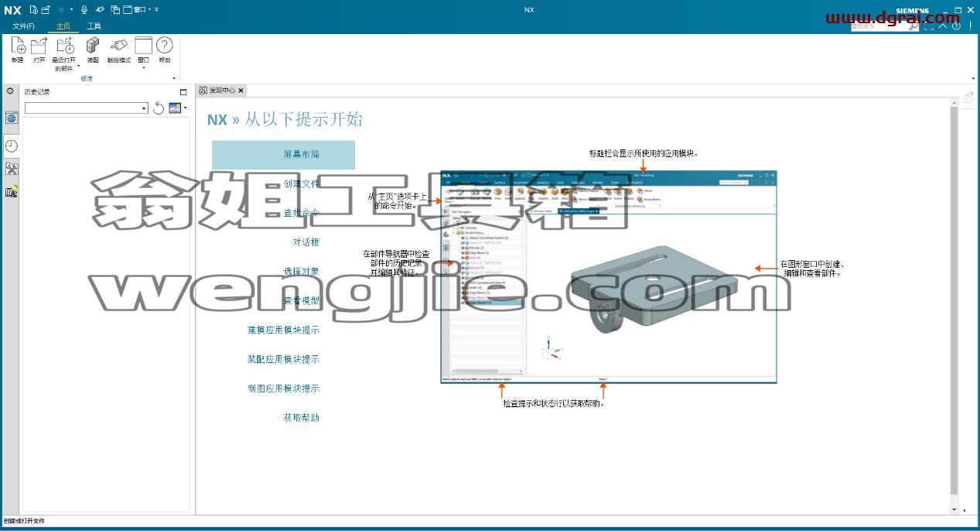This screenshot has height=531, width=980.
Task: Select the 发现中心 document tab
Action: point(221,91)
